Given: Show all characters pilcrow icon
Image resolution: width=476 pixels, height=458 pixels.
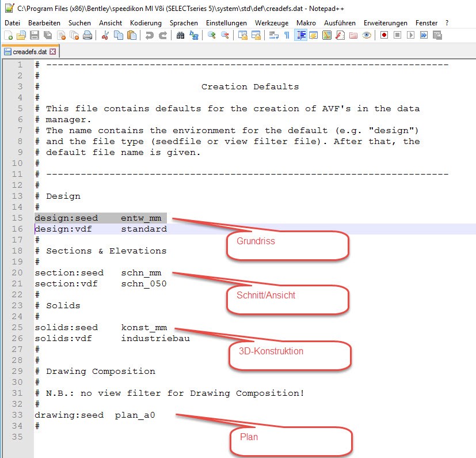Looking at the screenshot, I should coord(287,36).
